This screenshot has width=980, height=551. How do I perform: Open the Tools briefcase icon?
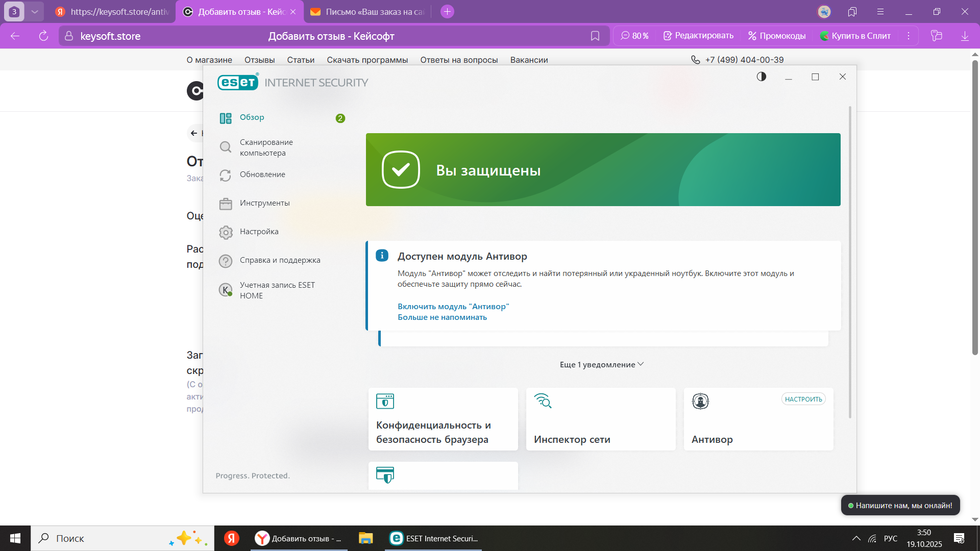click(x=225, y=204)
